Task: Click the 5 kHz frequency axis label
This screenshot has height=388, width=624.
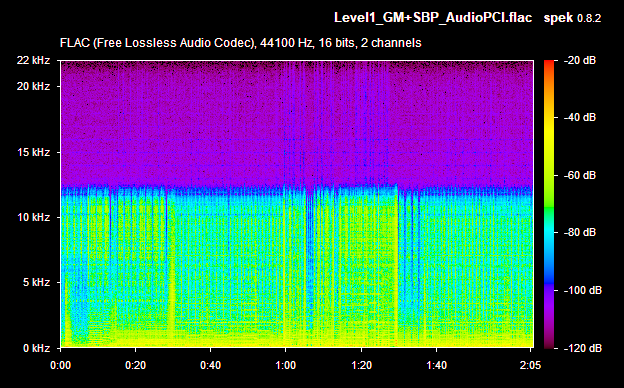Action: (36, 283)
